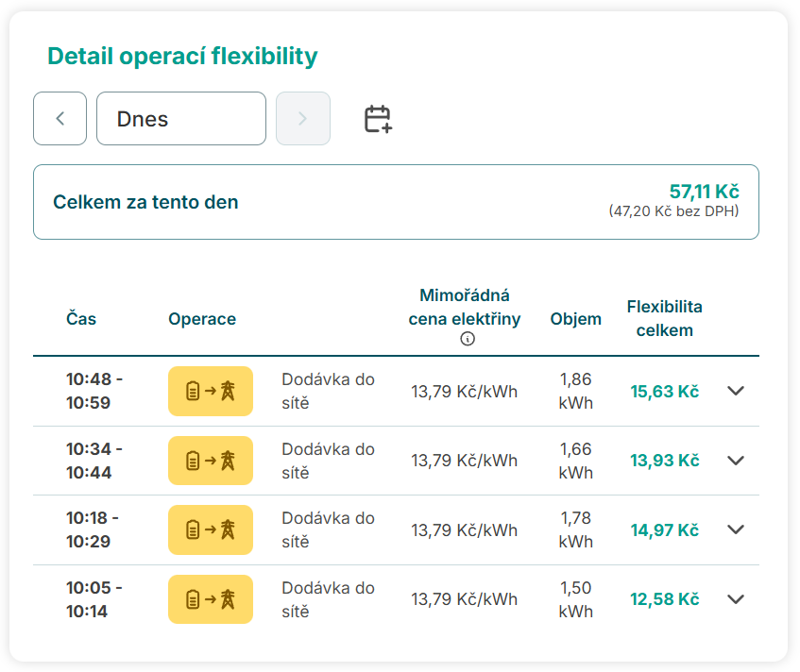Click the Dnes date field

coord(181,119)
